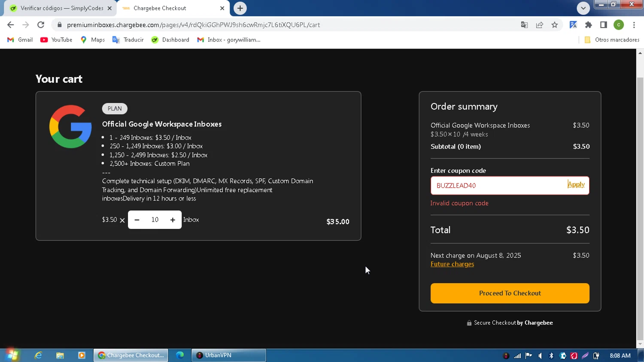
Task: Click Official Google Workspace Inboxes heading
Action: (162, 124)
